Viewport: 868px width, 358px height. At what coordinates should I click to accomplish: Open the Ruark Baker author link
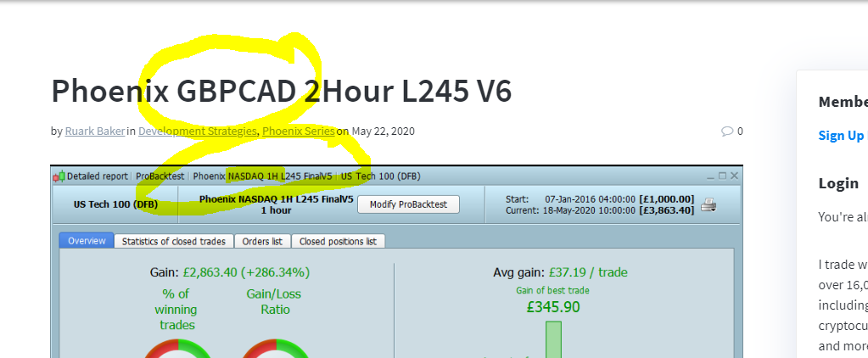(x=95, y=131)
